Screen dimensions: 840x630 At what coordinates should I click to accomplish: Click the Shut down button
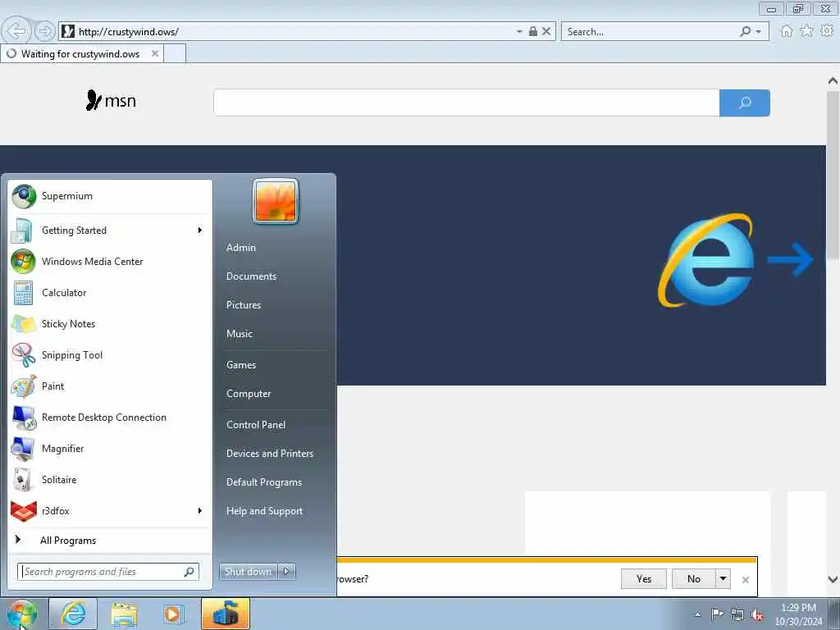pos(249,572)
